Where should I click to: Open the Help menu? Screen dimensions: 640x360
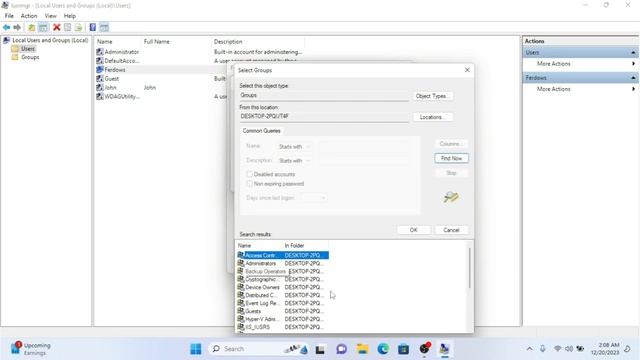click(x=70, y=16)
